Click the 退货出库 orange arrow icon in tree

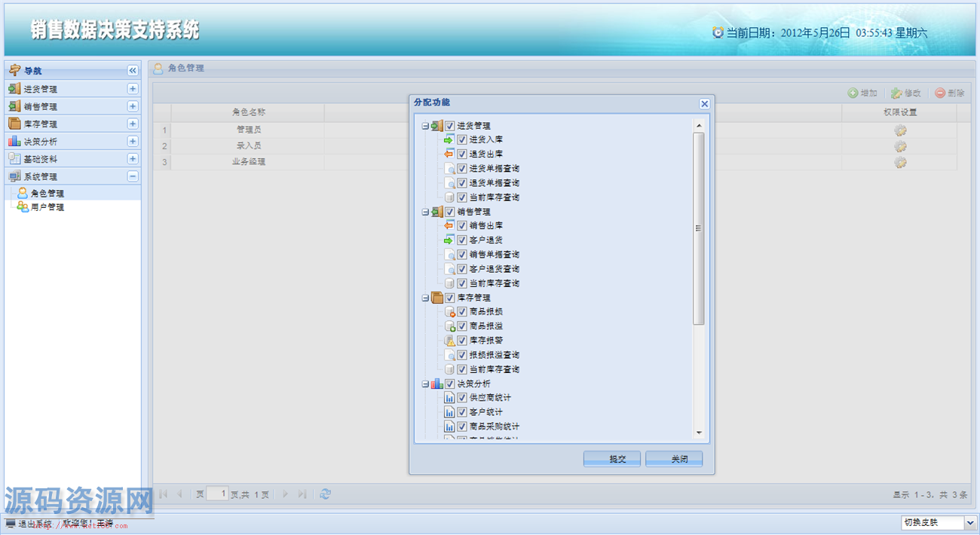point(449,154)
